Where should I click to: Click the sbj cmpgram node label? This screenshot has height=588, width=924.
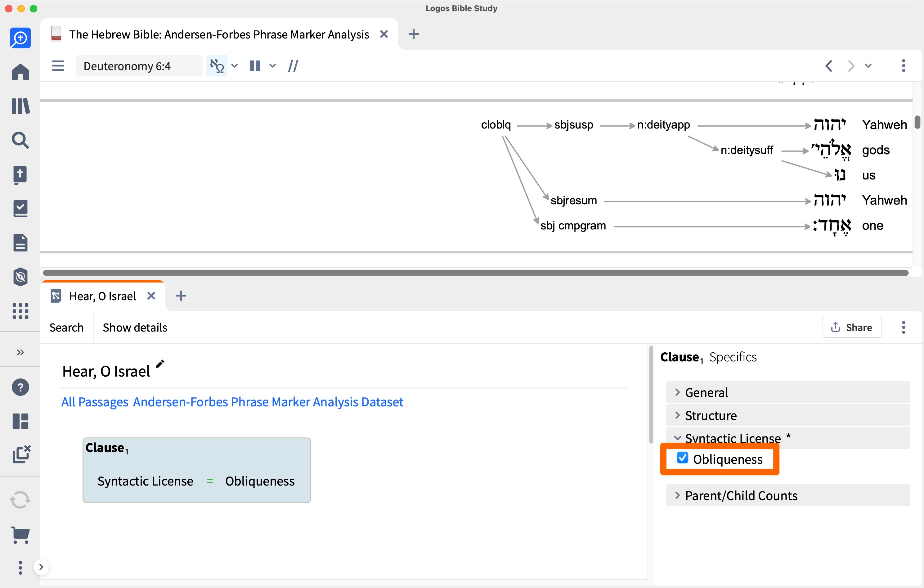tap(573, 226)
